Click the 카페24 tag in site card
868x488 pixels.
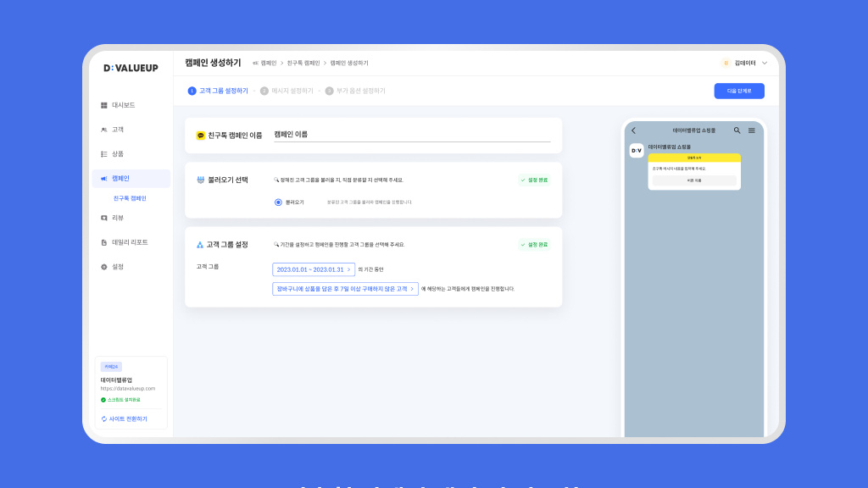[111, 367]
